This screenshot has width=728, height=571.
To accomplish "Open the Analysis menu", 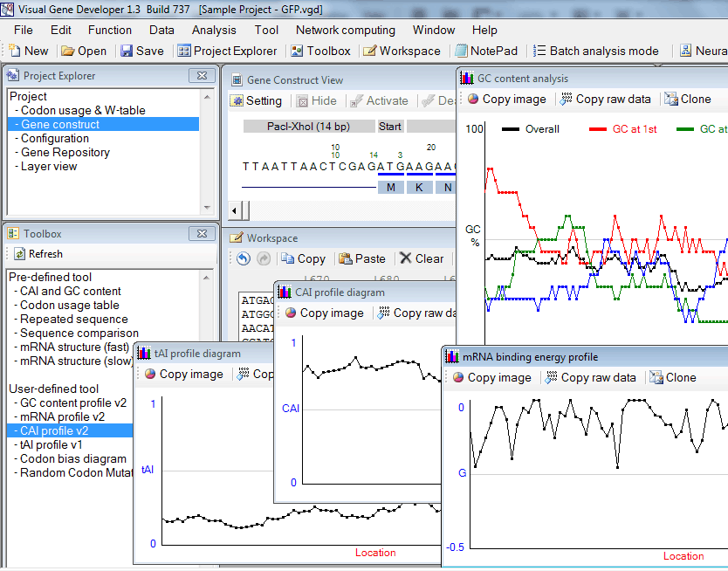I will [214, 30].
